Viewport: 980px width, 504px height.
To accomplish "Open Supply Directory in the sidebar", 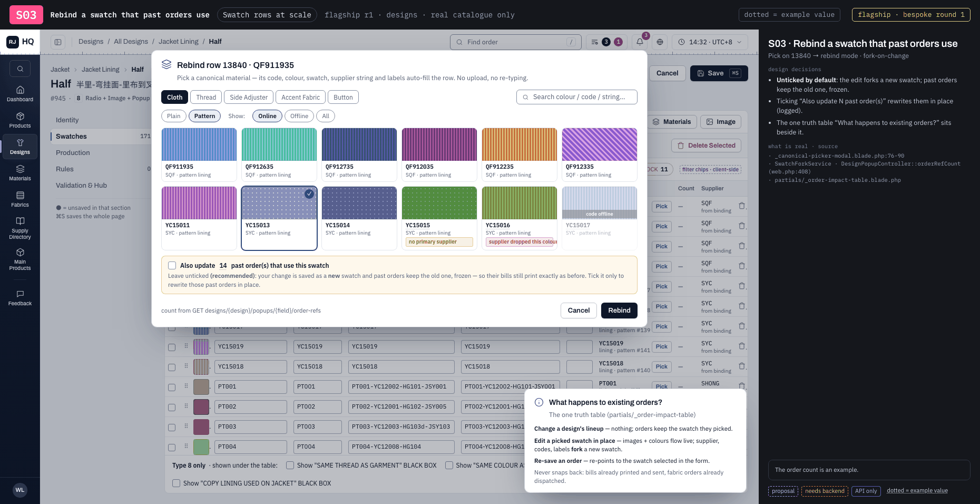I will point(20,228).
